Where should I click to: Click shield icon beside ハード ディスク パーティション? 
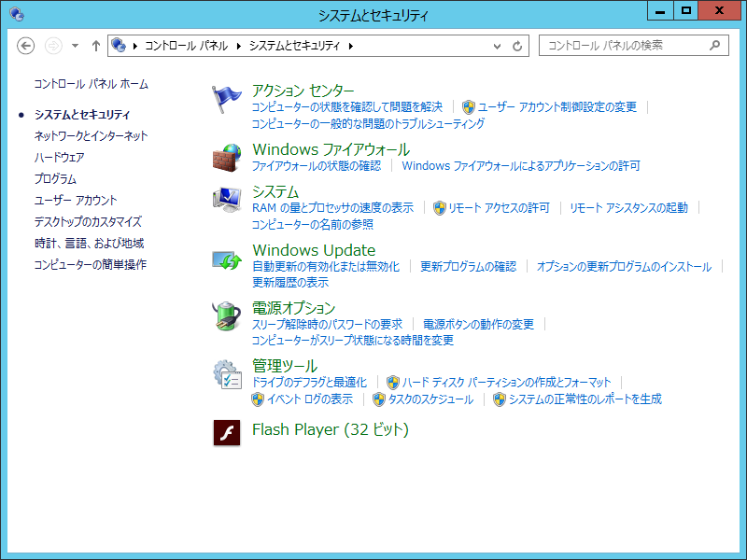click(392, 382)
